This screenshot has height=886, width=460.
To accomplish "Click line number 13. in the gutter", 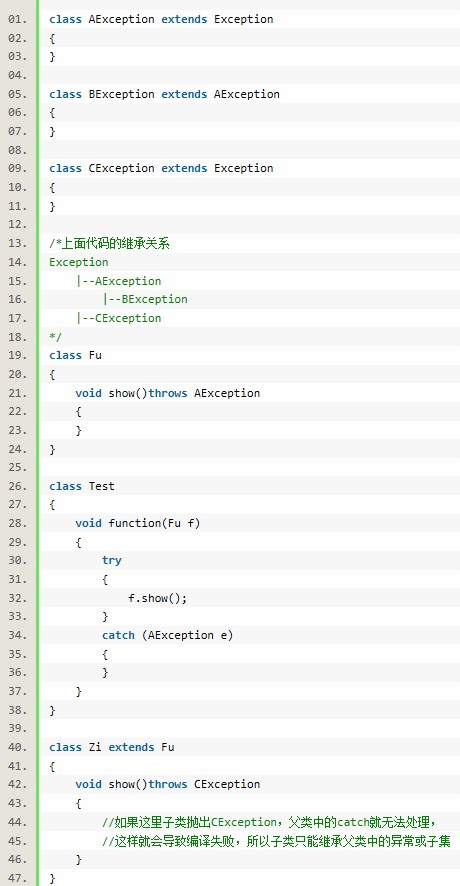I will pos(18,244).
